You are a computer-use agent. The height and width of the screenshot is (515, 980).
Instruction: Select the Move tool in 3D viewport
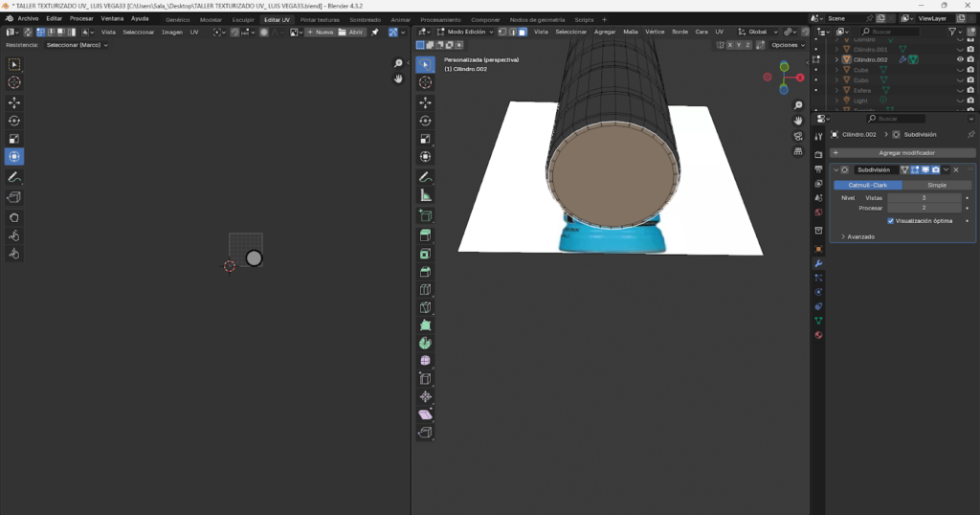point(426,102)
